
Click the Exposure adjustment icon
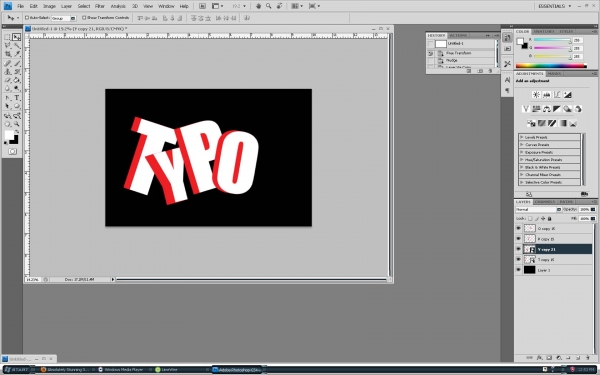click(x=567, y=95)
